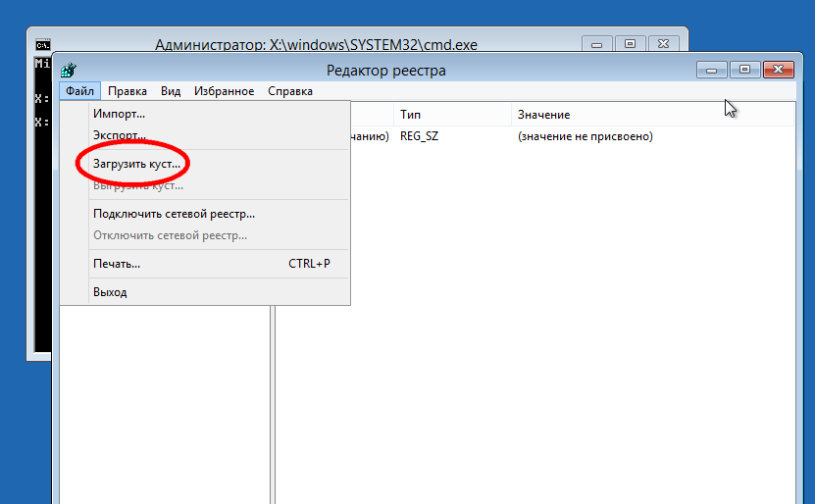Select Подключить сетевой реестр... entry
Screen dimensions: 815x504
click(205, 214)
